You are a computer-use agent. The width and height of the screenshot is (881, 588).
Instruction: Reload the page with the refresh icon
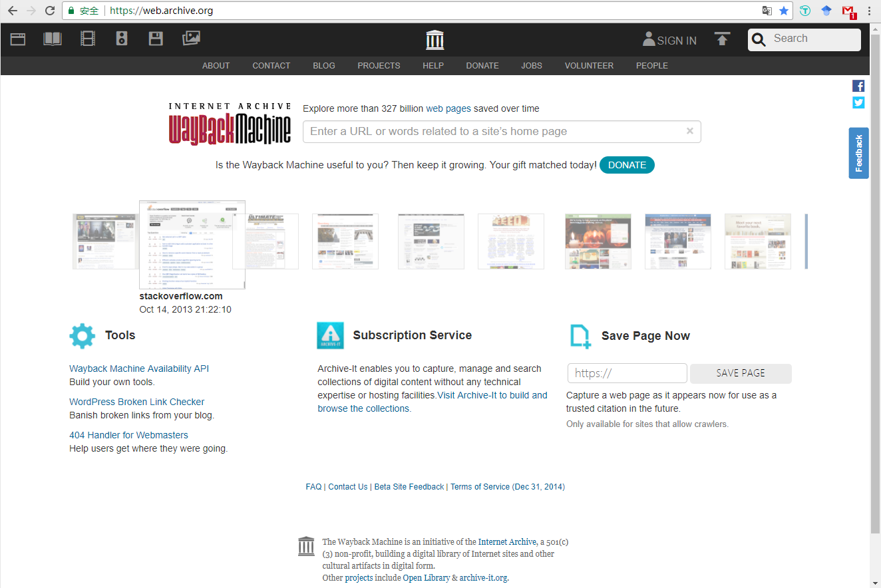point(50,11)
